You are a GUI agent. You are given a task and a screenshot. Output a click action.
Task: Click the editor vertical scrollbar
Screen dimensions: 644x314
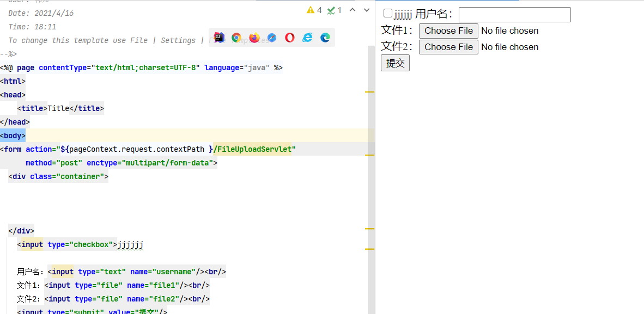coord(371,180)
